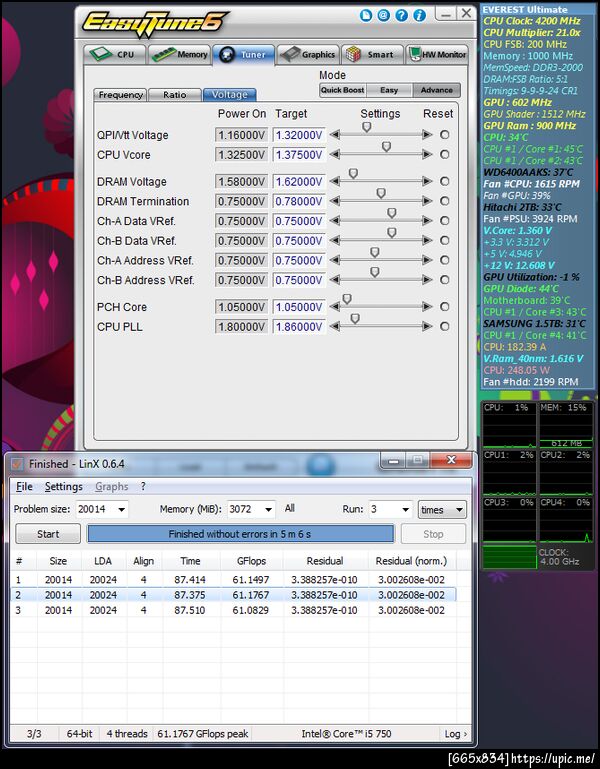Select the Ratio sub-tab
600x769 pixels.
174,95
